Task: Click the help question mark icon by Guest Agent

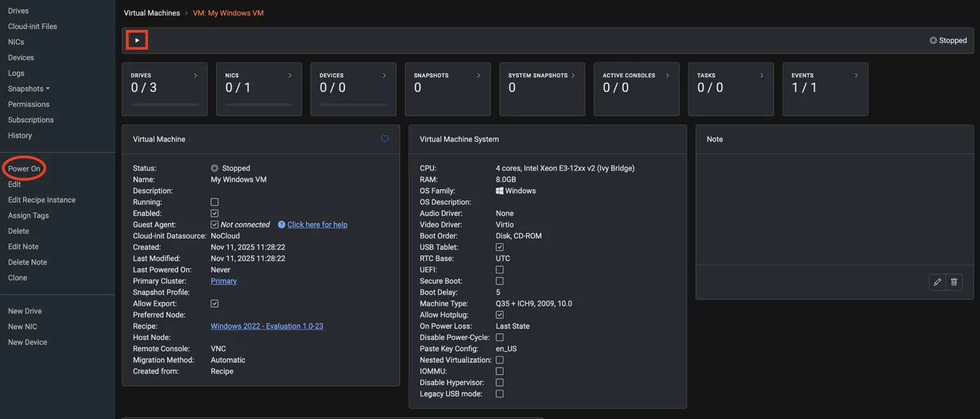Action: click(x=281, y=225)
